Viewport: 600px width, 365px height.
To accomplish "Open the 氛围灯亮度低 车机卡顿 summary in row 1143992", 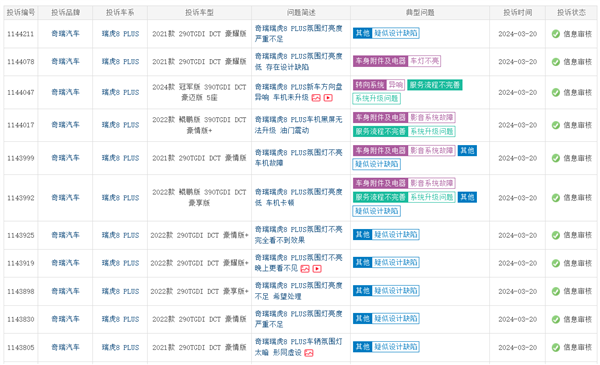I will click(298, 197).
